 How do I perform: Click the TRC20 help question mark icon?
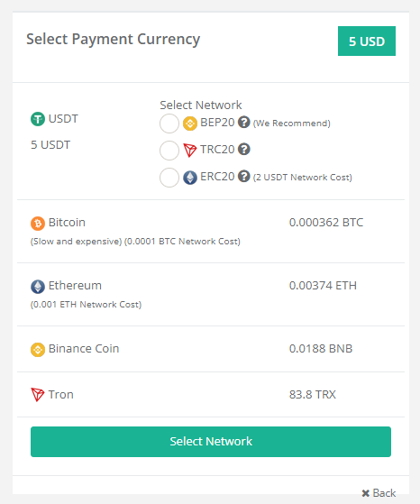pyautogui.click(x=244, y=149)
